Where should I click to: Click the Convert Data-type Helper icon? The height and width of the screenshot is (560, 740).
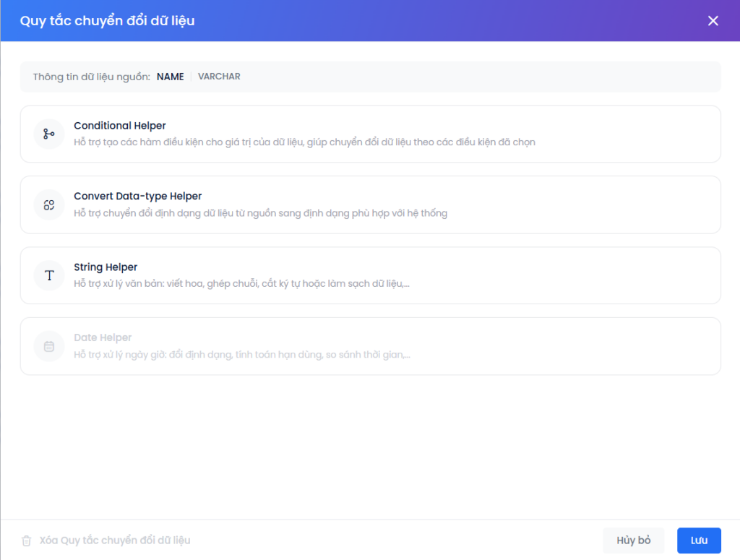coord(49,204)
